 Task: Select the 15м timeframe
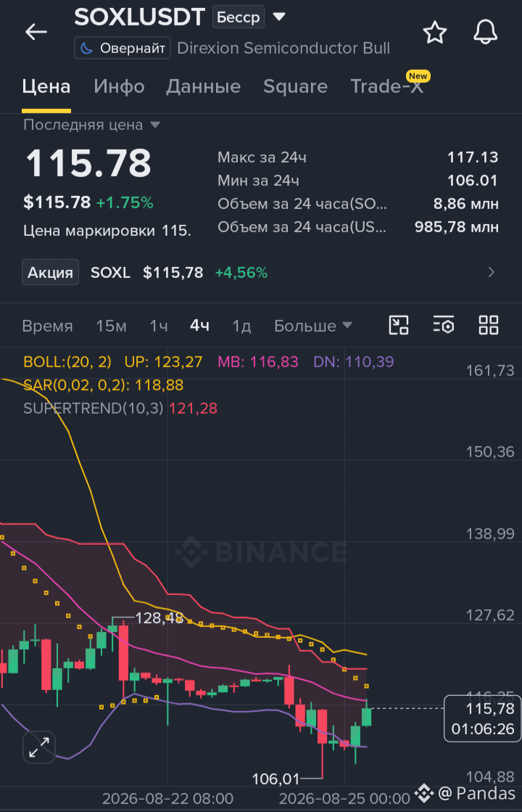pyautogui.click(x=111, y=326)
